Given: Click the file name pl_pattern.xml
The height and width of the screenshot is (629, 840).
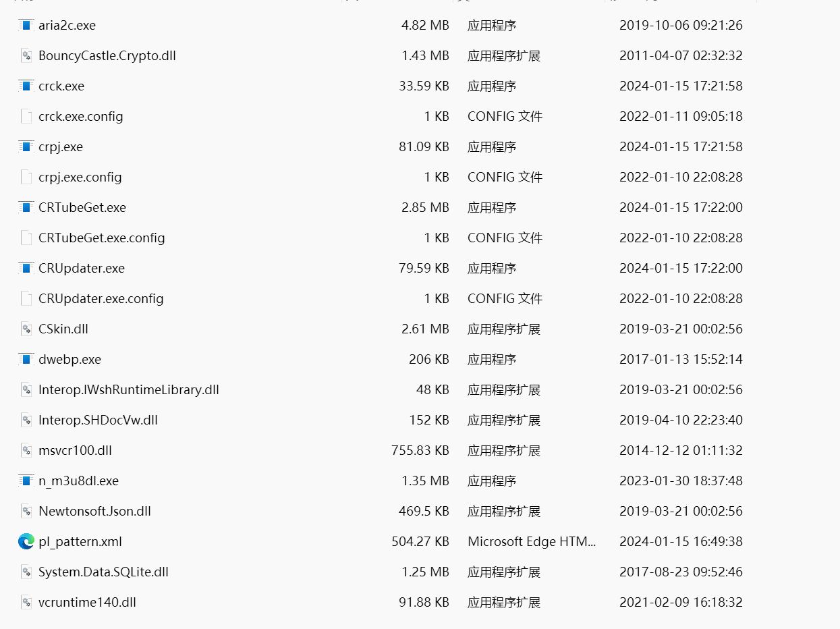Looking at the screenshot, I should 80,542.
